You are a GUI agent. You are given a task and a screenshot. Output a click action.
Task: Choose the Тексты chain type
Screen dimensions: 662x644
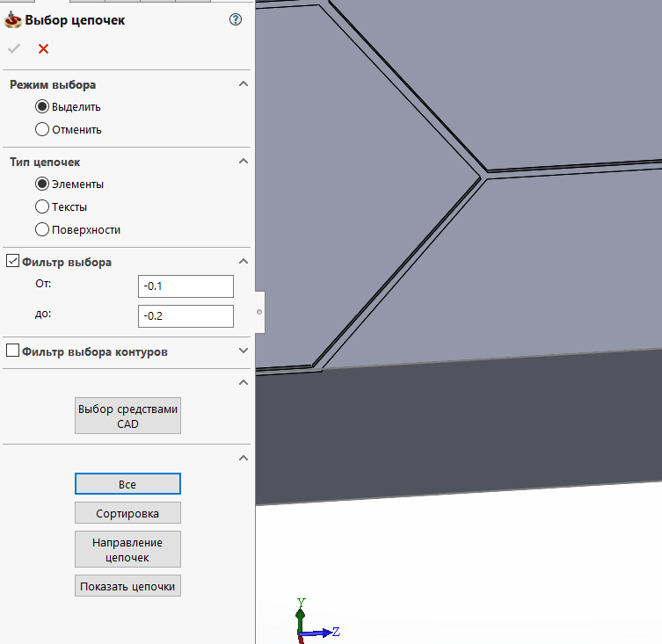point(42,206)
